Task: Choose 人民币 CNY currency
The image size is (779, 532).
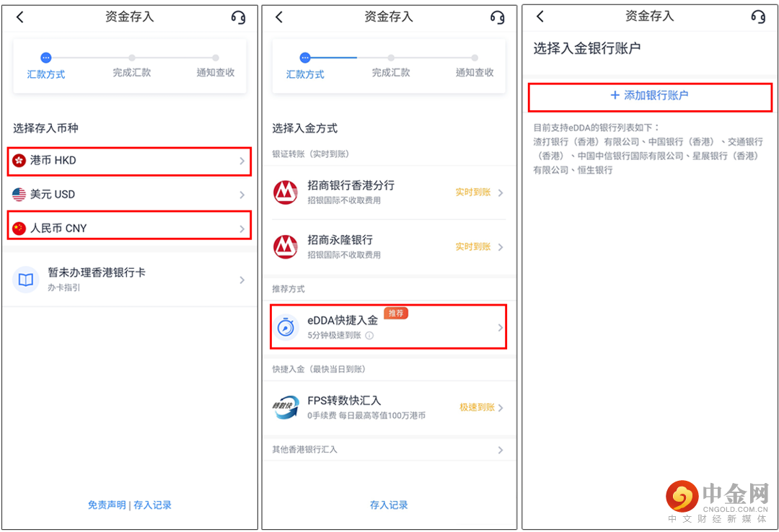Action: coord(129,225)
